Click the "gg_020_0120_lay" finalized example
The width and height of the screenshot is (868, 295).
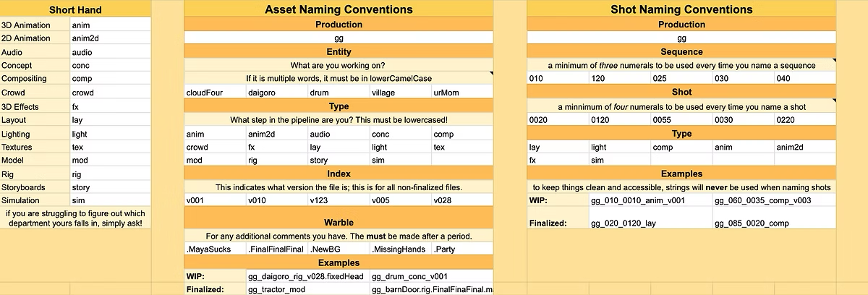pyautogui.click(x=650, y=218)
